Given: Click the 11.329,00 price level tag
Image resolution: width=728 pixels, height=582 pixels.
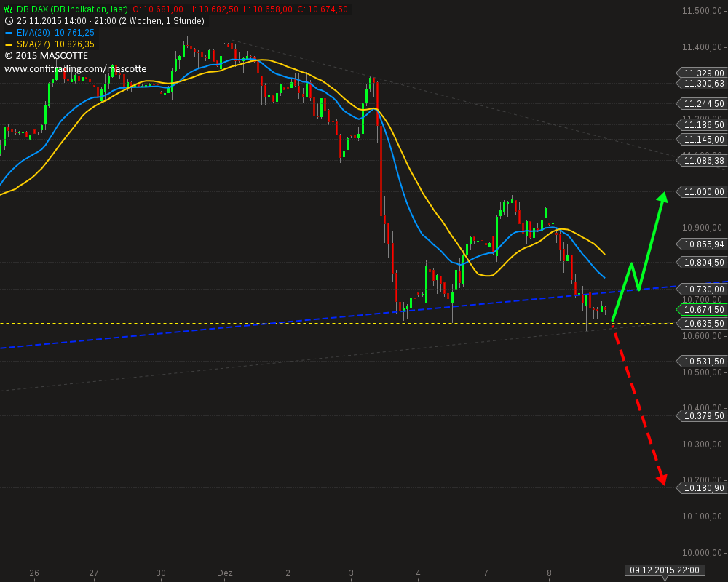Looking at the screenshot, I should coord(701,73).
